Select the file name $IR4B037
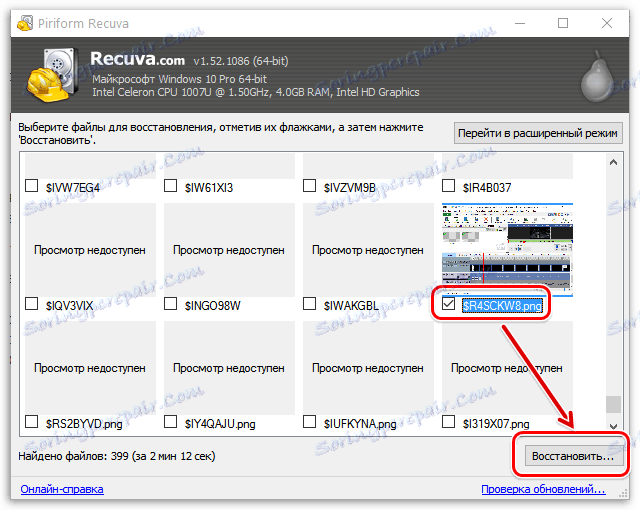This screenshot has width=640, height=510. (x=487, y=188)
